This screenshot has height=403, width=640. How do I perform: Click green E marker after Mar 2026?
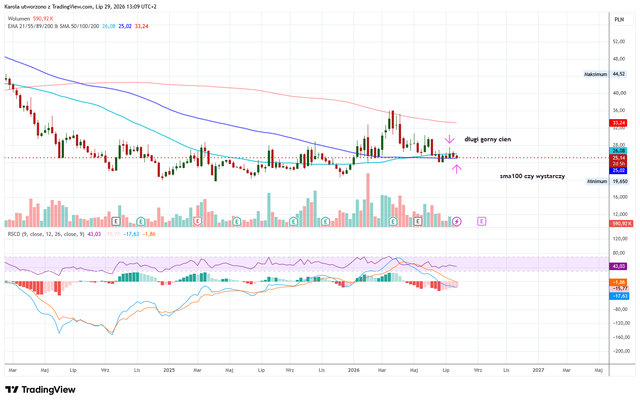[x=393, y=221]
